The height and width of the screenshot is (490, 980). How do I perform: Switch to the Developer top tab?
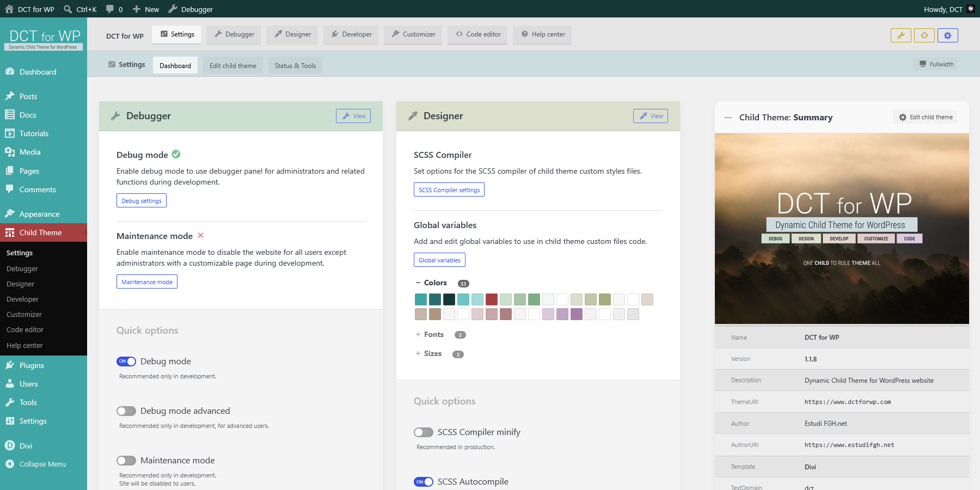click(351, 34)
